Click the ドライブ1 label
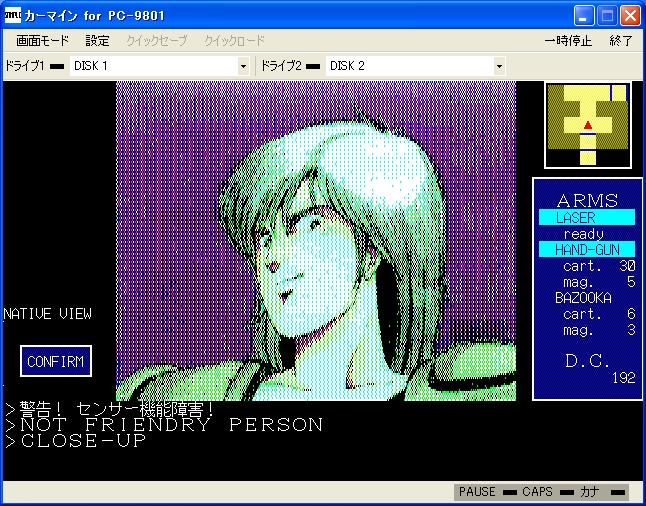 tap(24, 66)
